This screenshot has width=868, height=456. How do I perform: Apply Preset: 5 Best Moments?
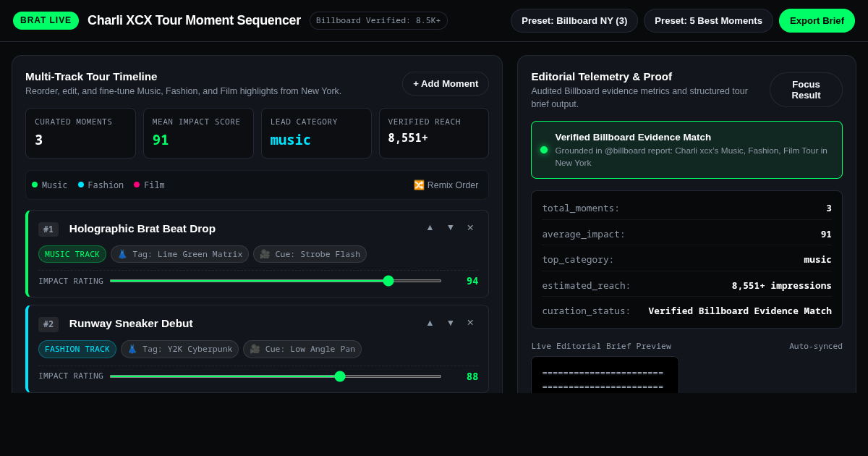(708, 20)
